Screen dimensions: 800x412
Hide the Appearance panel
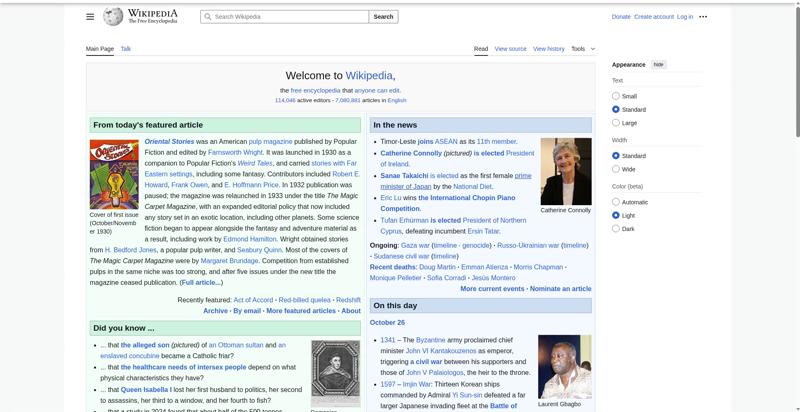tap(658, 64)
